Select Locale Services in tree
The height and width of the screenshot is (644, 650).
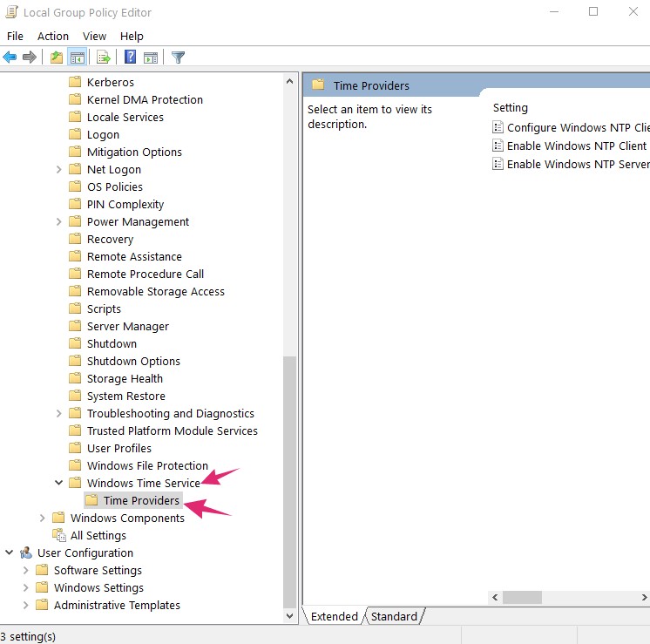point(125,117)
